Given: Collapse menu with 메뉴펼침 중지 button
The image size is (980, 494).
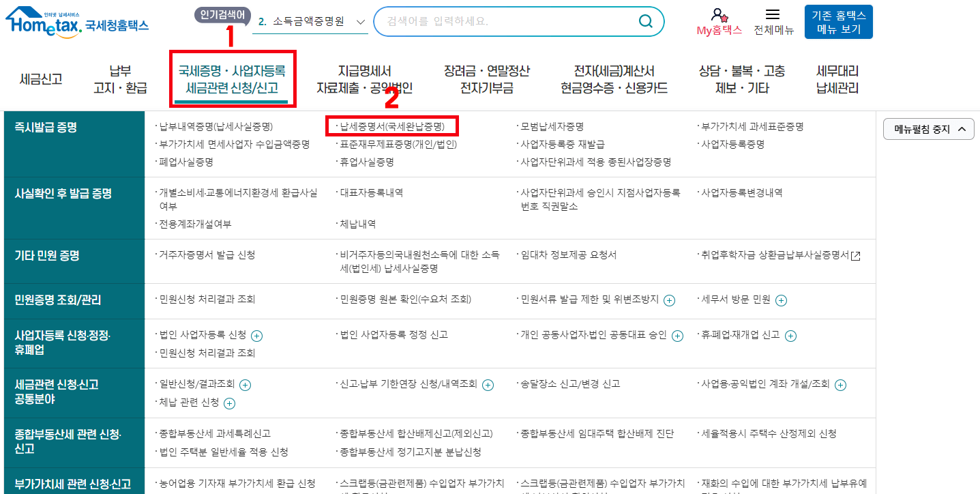Looking at the screenshot, I should click(929, 128).
